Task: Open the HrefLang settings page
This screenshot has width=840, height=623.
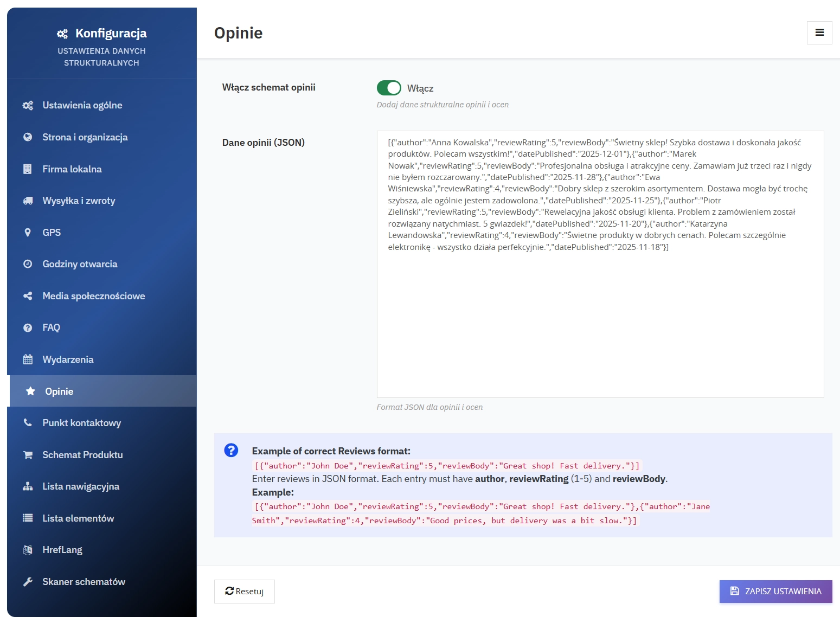Action: [62, 550]
